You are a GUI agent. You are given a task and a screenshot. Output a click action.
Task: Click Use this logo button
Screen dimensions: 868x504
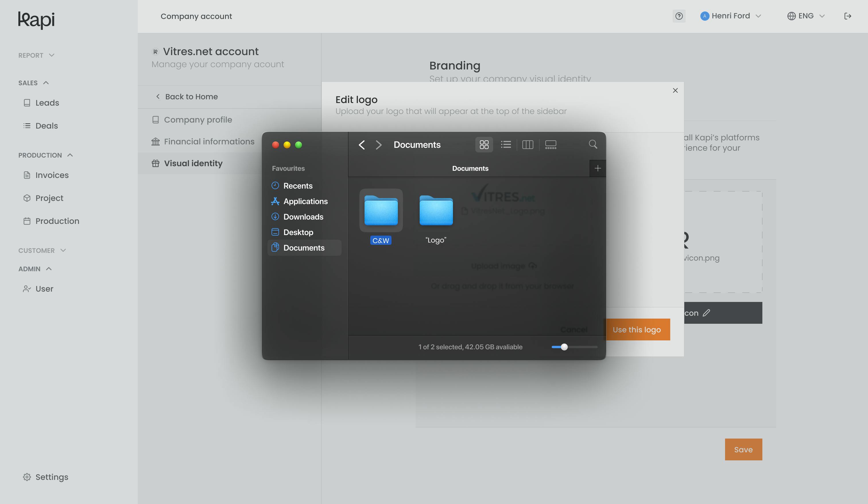click(638, 330)
